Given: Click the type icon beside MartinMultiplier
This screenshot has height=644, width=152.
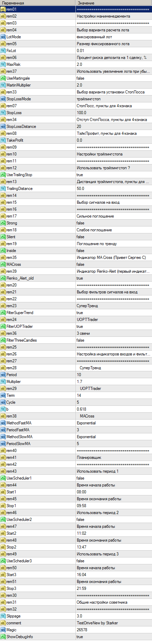Looking at the screenshot, I should (3, 85).
